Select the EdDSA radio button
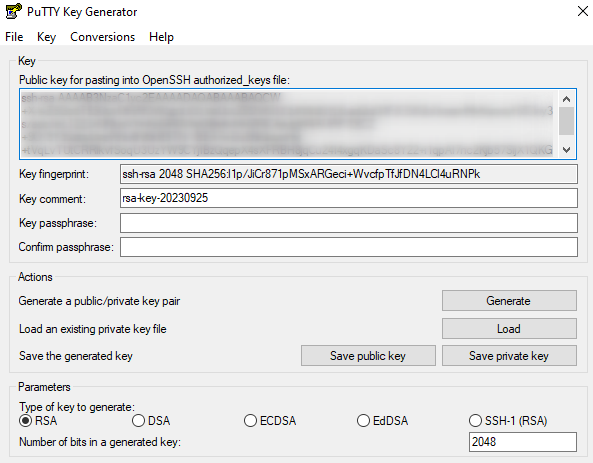This screenshot has height=463, width=593. pyautogui.click(x=363, y=421)
